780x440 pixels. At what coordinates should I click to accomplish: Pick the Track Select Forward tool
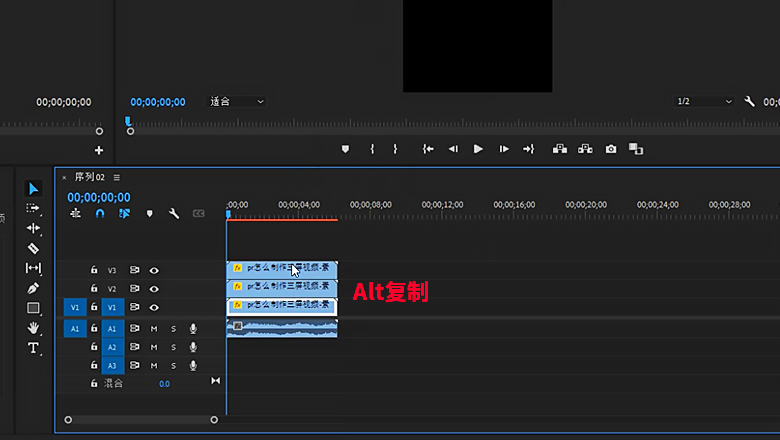(33, 208)
